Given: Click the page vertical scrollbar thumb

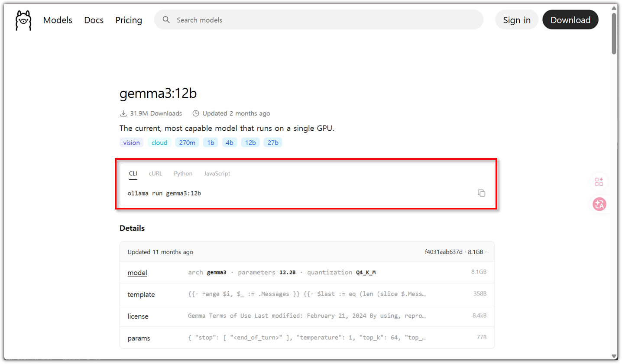Looking at the screenshot, I should point(614,33).
